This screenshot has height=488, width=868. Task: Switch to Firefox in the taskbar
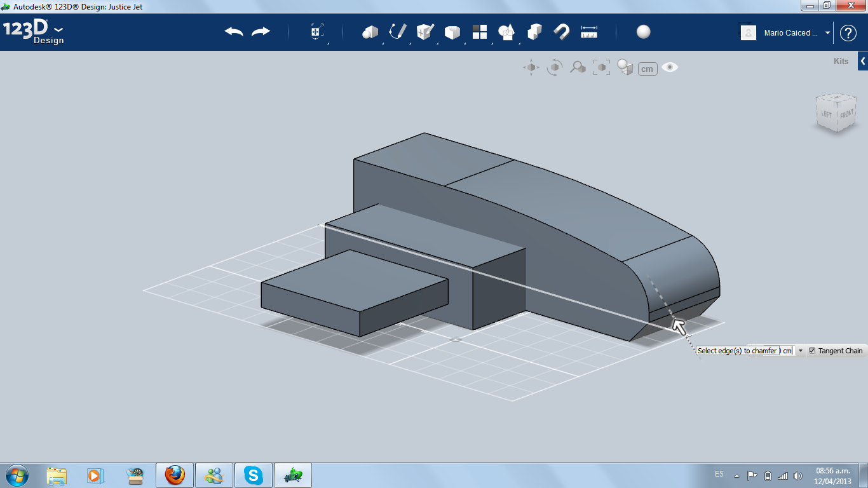(x=175, y=475)
